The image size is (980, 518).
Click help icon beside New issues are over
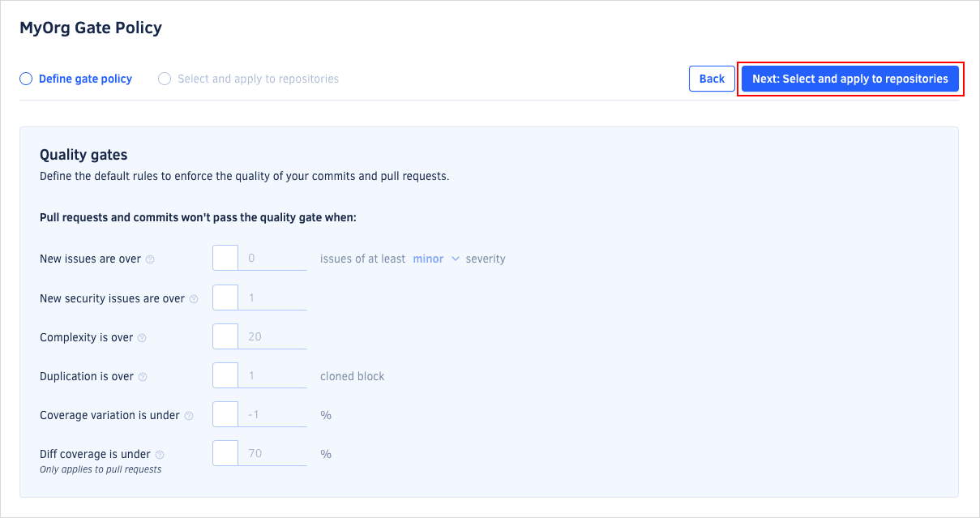pyautogui.click(x=150, y=259)
